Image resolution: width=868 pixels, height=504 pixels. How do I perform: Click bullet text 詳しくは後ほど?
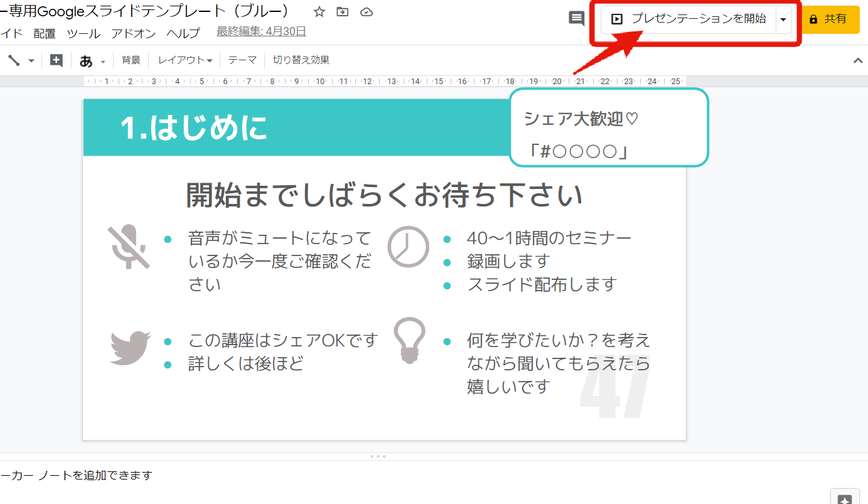pos(246,363)
